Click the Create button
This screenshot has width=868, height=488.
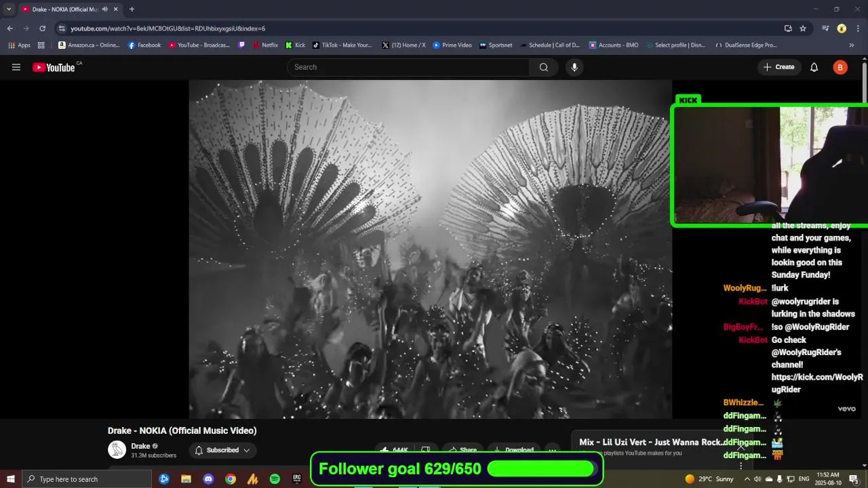coord(778,67)
